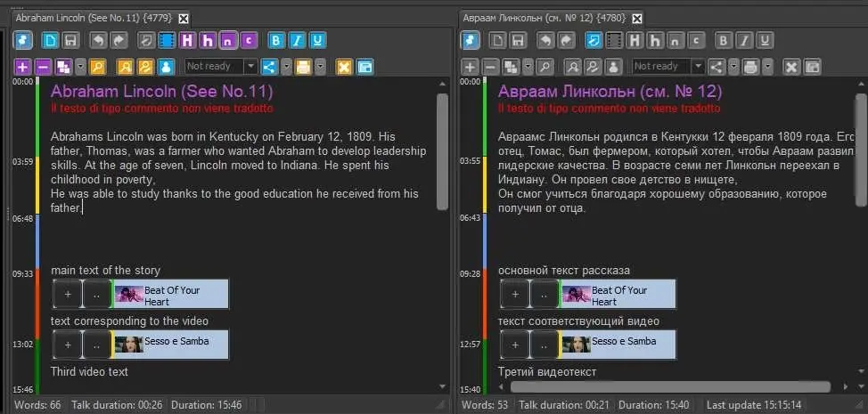
Task: Click the Save icon in left editor
Action: [x=70, y=40]
